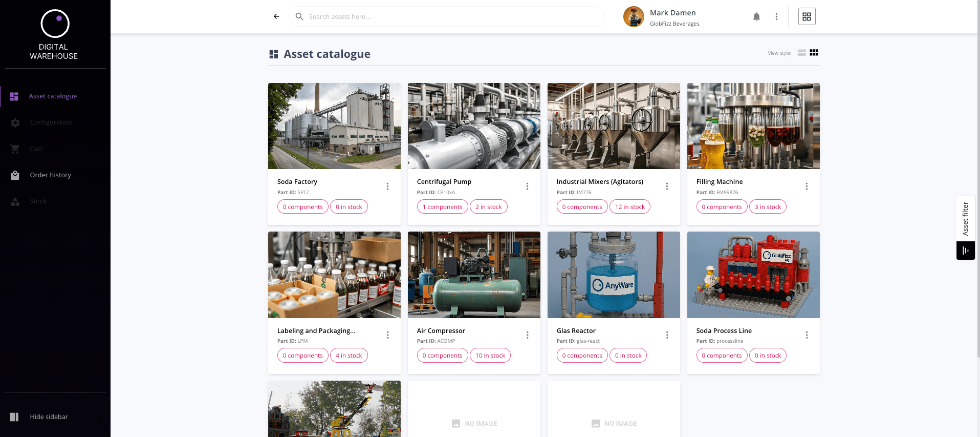This screenshot has width=980, height=437.
Task: Click the Part ID: ACOMP text
Action: tap(436, 341)
